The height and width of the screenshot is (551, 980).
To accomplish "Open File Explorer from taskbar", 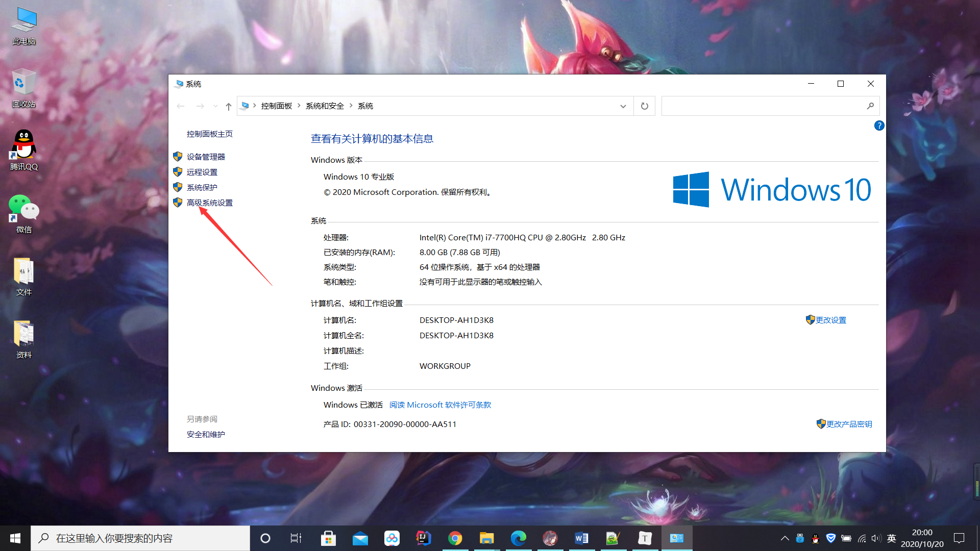I will point(486,538).
